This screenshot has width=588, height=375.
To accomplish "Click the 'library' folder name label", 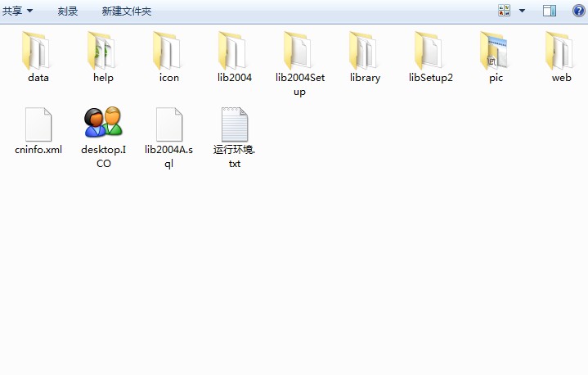I will click(x=366, y=78).
